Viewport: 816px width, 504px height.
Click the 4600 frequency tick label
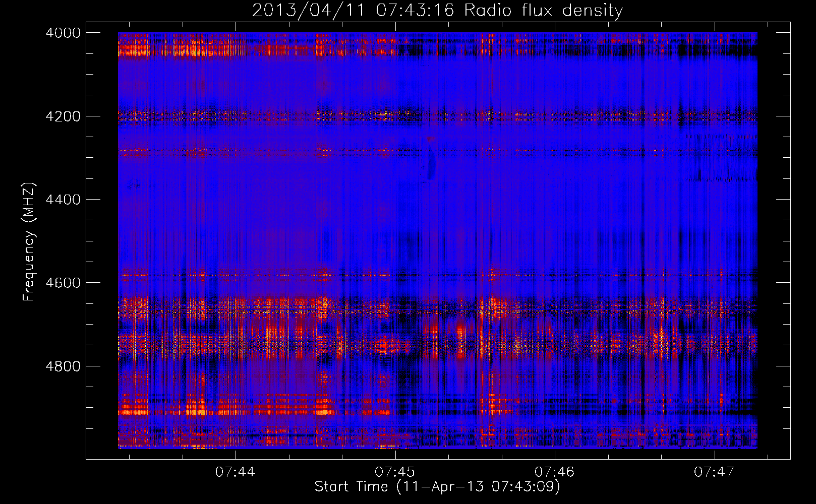point(63,283)
